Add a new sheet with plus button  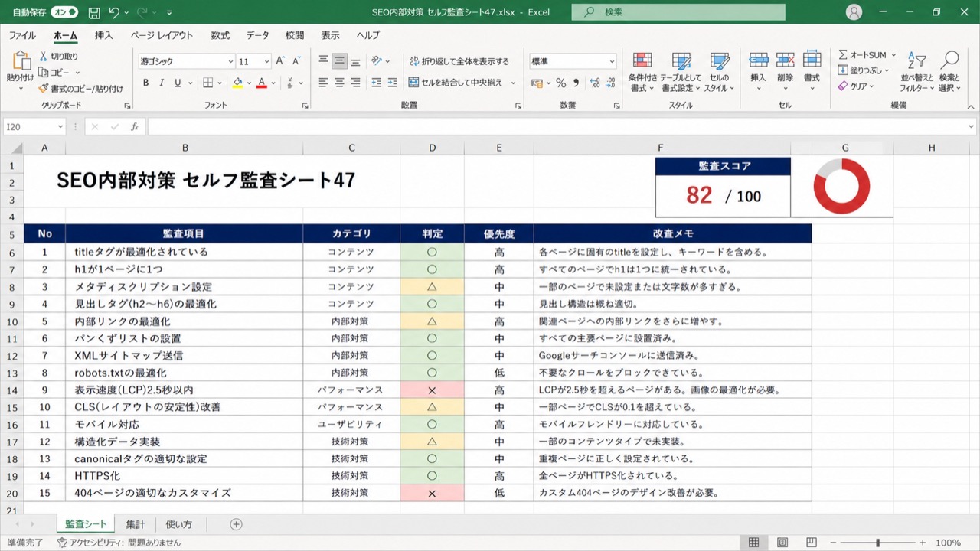coord(237,524)
